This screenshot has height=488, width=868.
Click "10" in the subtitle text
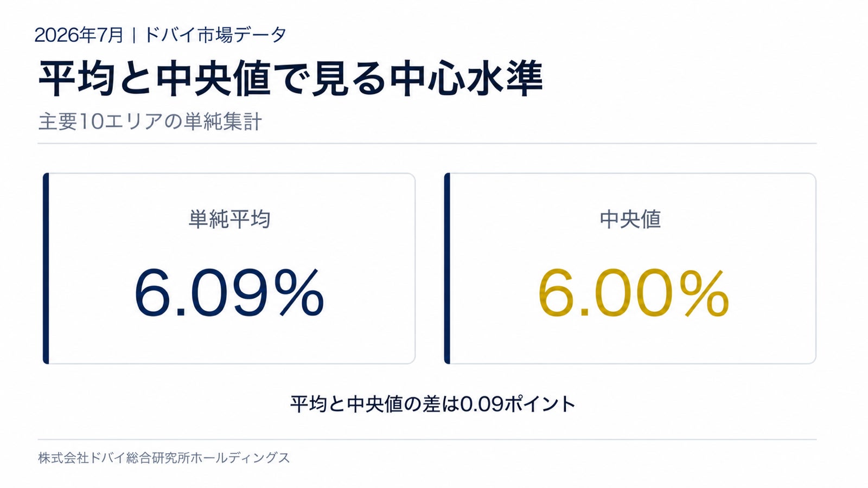coord(91,122)
